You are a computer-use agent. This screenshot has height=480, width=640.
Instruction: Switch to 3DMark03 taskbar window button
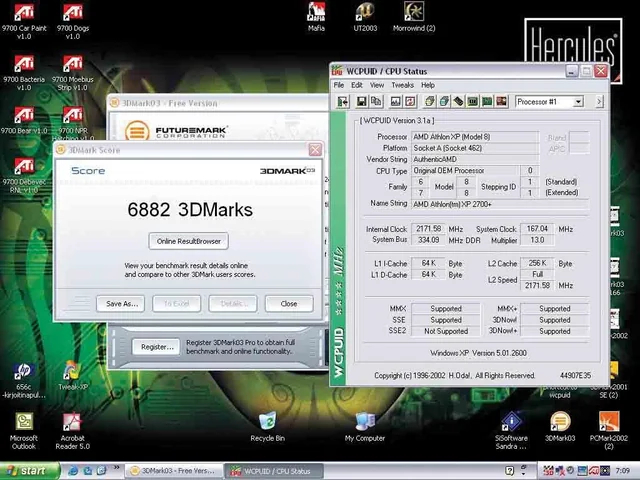171,470
